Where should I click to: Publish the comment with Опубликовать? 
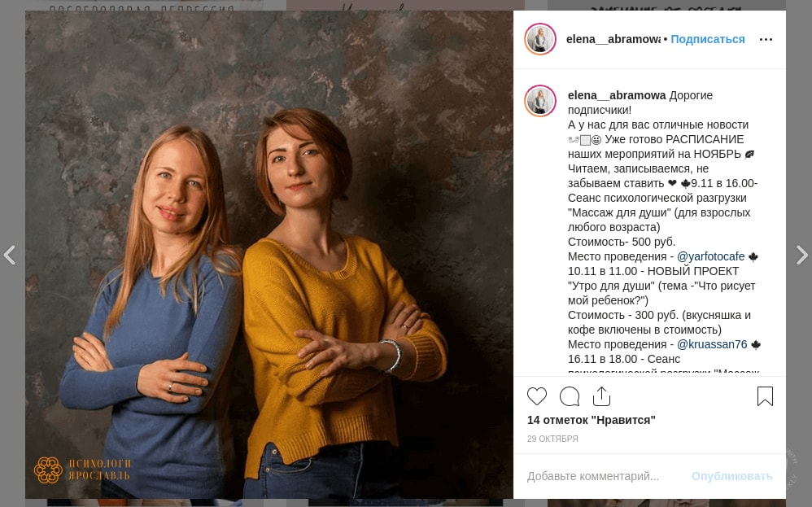731,476
